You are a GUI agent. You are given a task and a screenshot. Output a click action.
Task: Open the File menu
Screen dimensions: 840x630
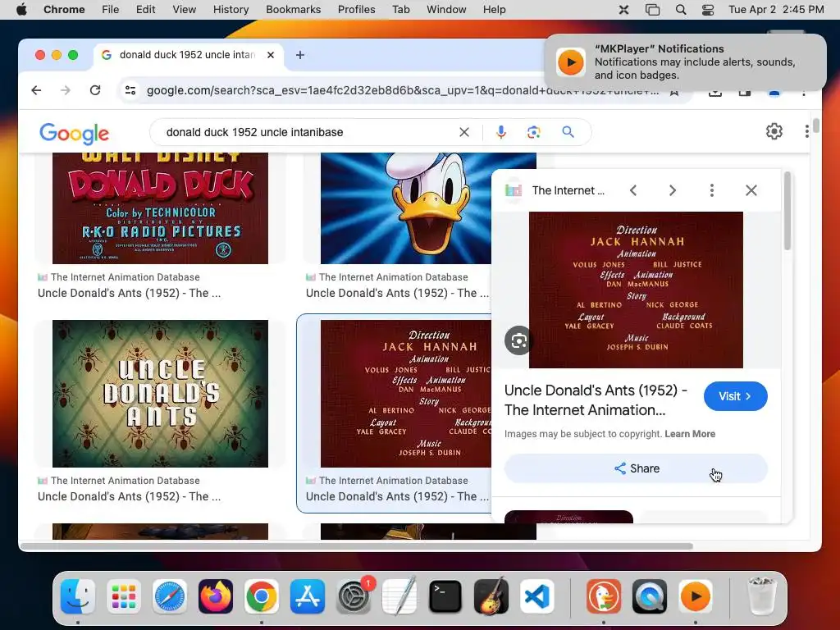click(111, 9)
